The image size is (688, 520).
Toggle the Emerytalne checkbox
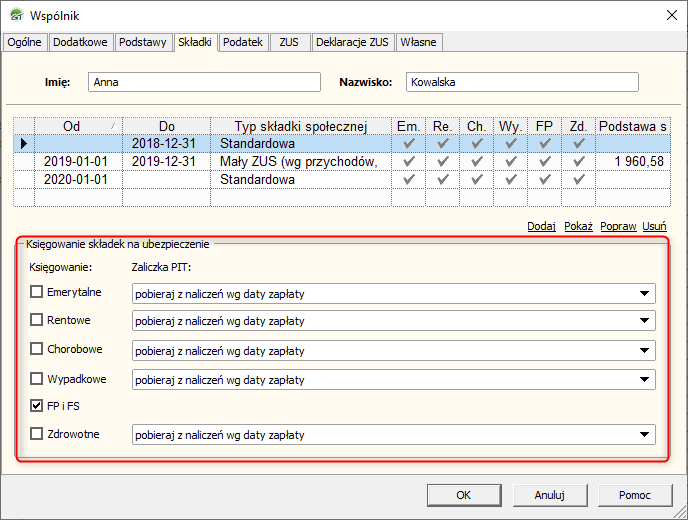37,292
